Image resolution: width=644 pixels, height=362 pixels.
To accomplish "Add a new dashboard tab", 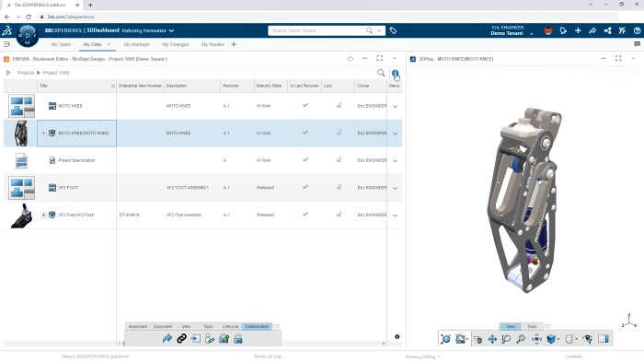I will (234, 44).
